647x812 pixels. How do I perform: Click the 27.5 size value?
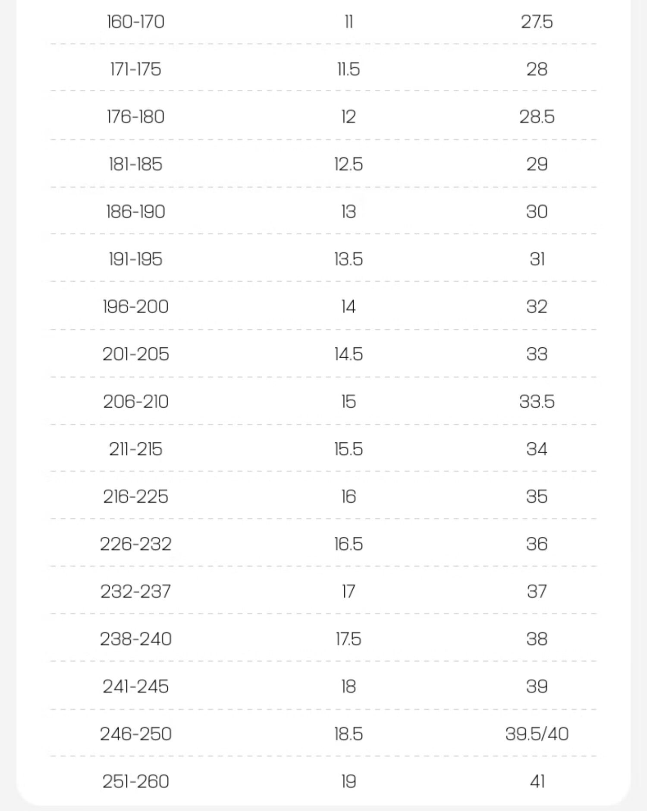click(537, 22)
